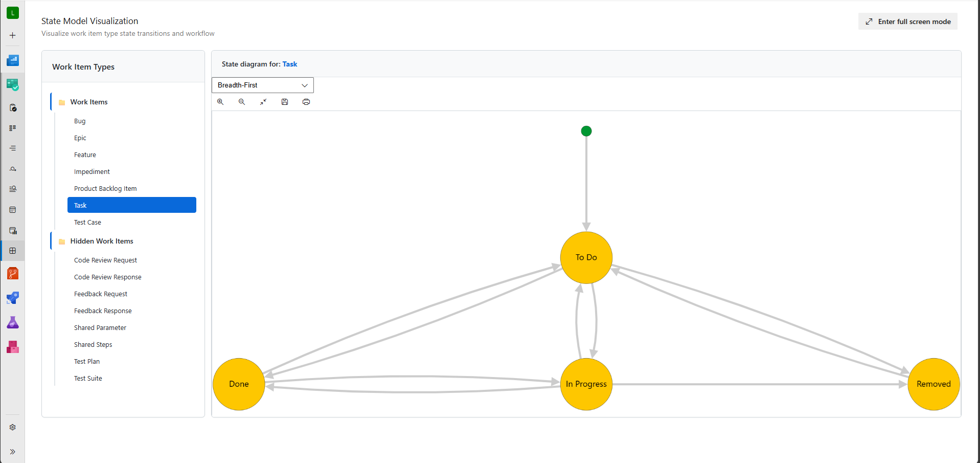
Task: Open project settings gear icon
Action: click(13, 427)
